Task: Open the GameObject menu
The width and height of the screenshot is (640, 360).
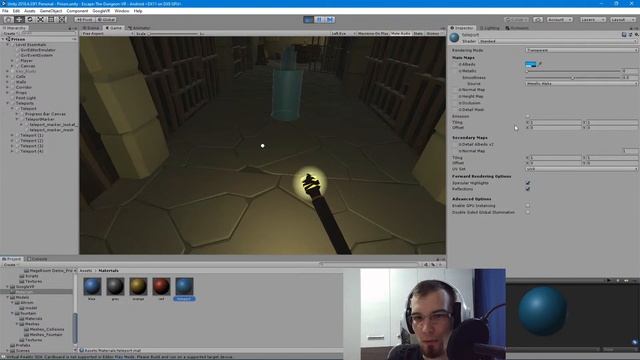Action: [x=51, y=11]
